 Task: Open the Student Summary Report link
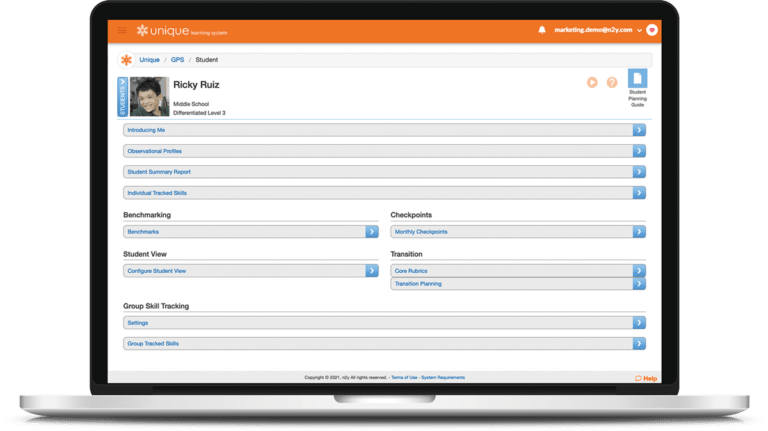[x=158, y=172]
